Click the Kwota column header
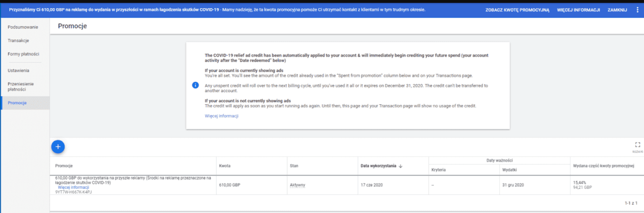Screen dimensions: 644x213 coord(225,166)
